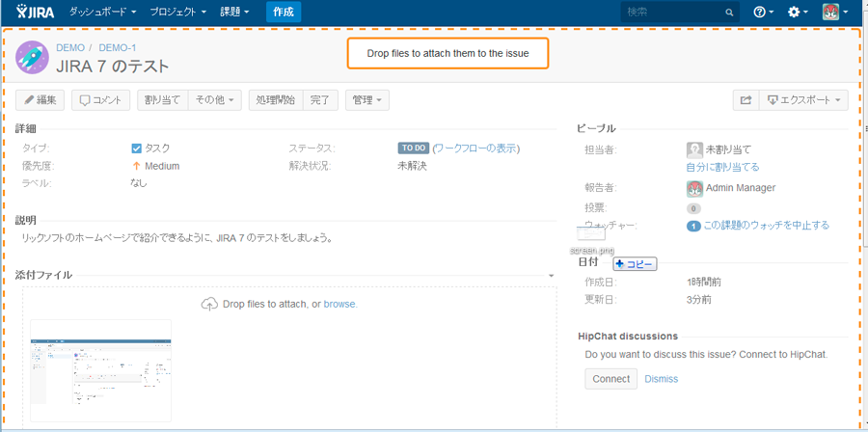This screenshot has width=868, height=432.
Task: Click the DEMO-1 issue key link
Action: click(x=118, y=47)
